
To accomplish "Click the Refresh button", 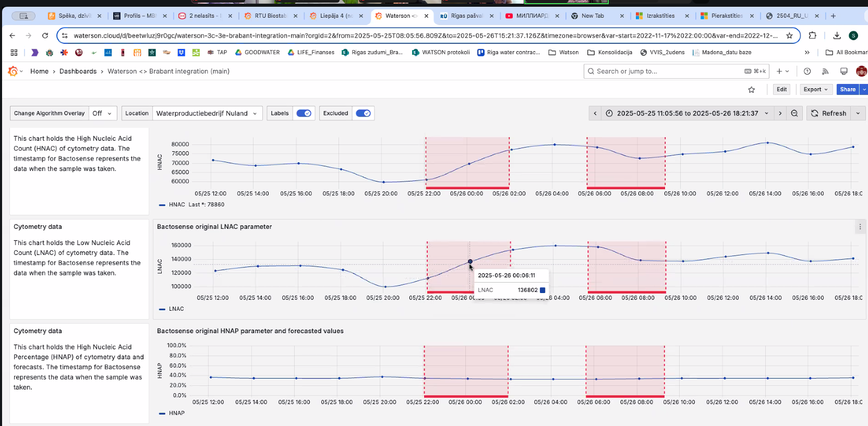I will click(829, 113).
